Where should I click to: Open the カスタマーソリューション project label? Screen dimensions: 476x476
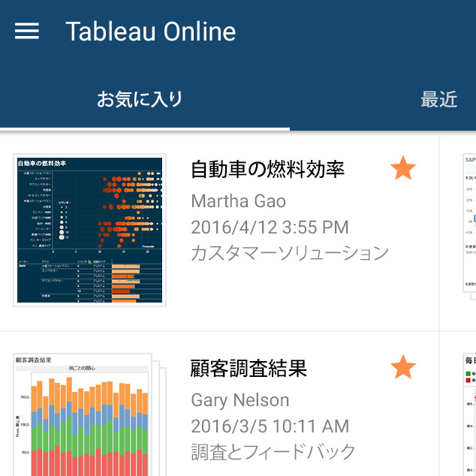pos(290,252)
